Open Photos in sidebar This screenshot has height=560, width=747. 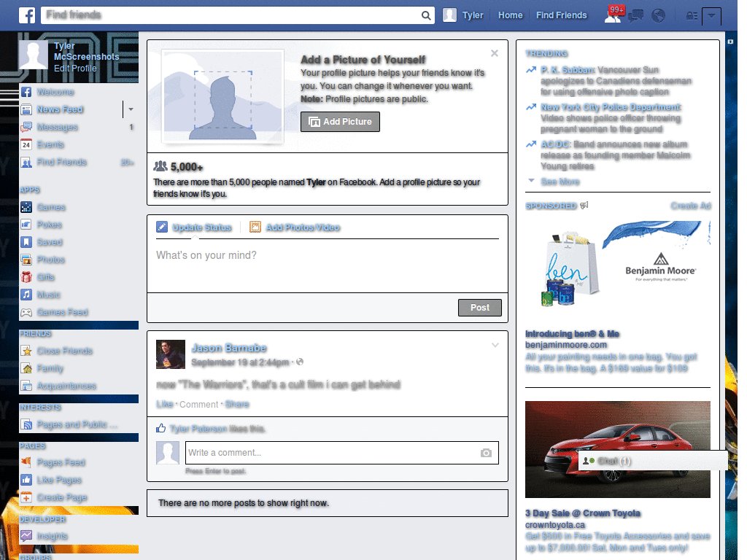50,260
